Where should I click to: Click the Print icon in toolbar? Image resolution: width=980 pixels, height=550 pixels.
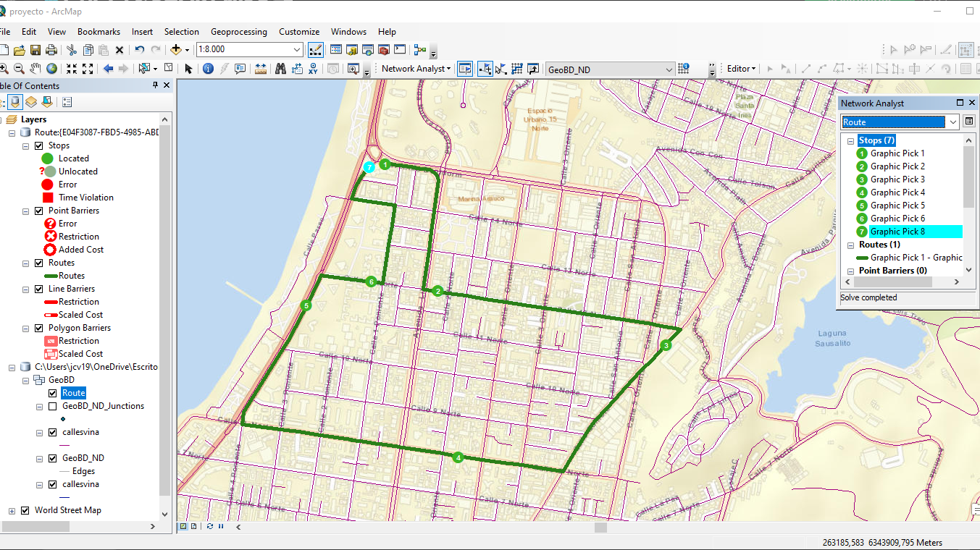(x=51, y=50)
